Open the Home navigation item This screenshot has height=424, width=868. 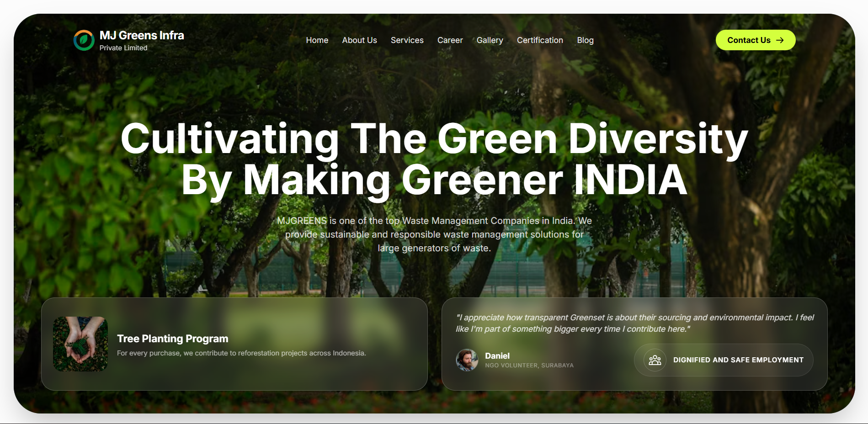[x=317, y=40]
